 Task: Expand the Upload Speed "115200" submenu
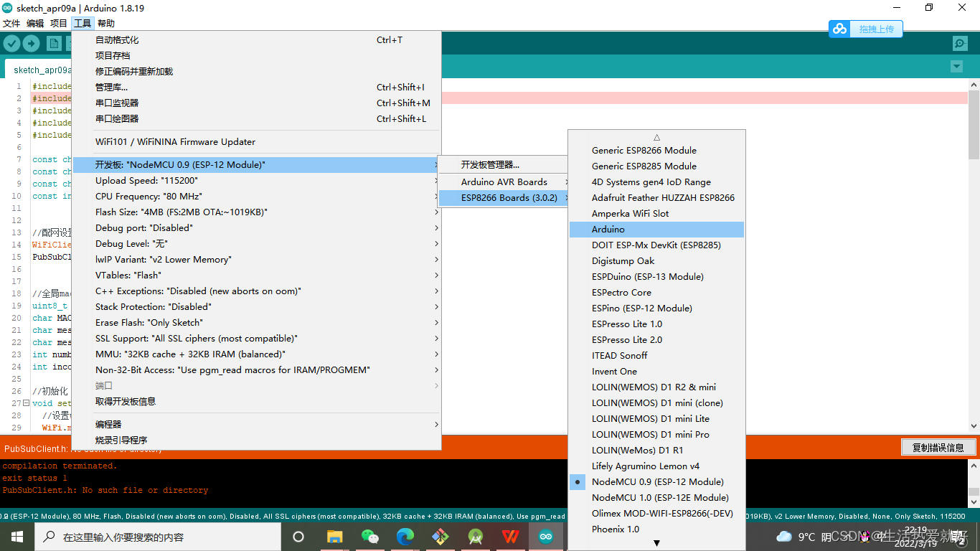coord(256,180)
